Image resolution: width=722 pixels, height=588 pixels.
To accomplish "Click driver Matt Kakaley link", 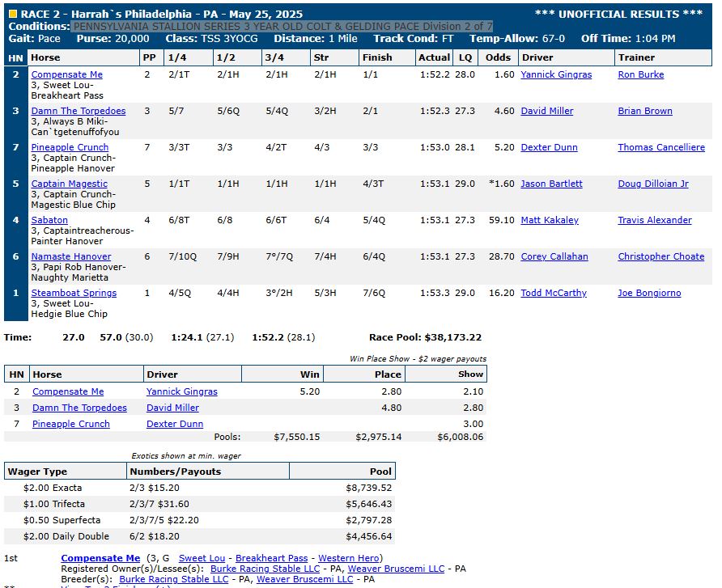I will tap(550, 220).
